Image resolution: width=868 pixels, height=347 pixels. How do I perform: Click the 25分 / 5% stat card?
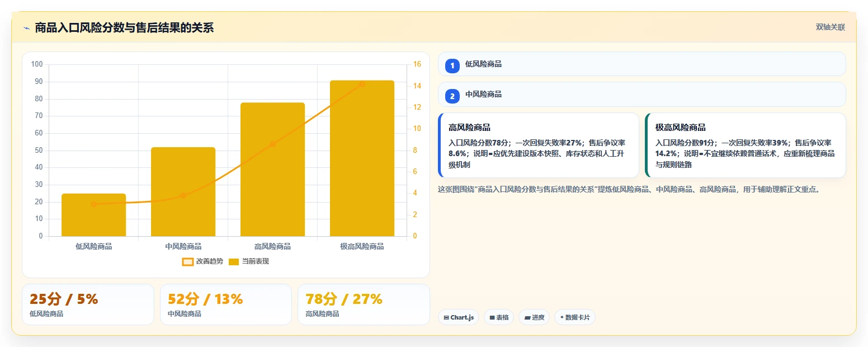(88, 304)
